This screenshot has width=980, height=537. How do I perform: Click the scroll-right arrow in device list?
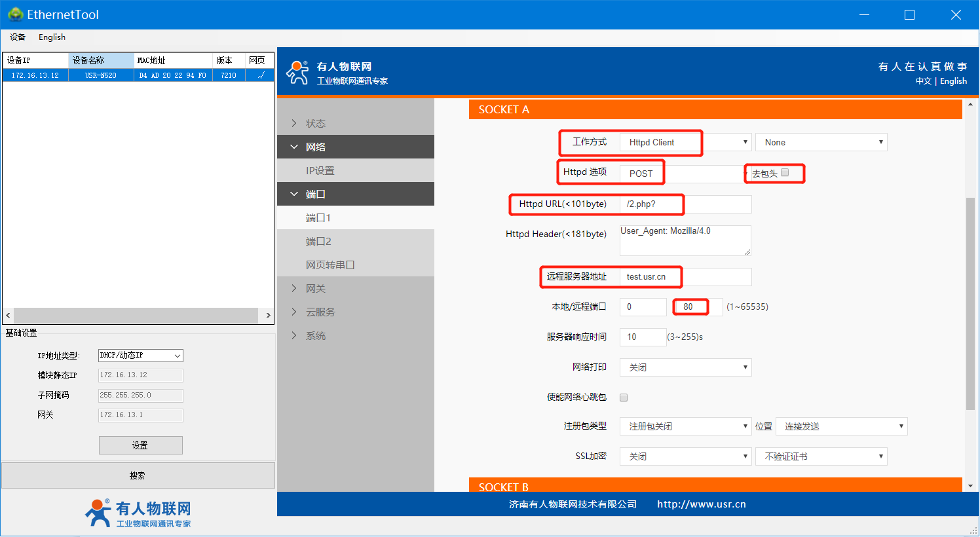[x=268, y=316]
